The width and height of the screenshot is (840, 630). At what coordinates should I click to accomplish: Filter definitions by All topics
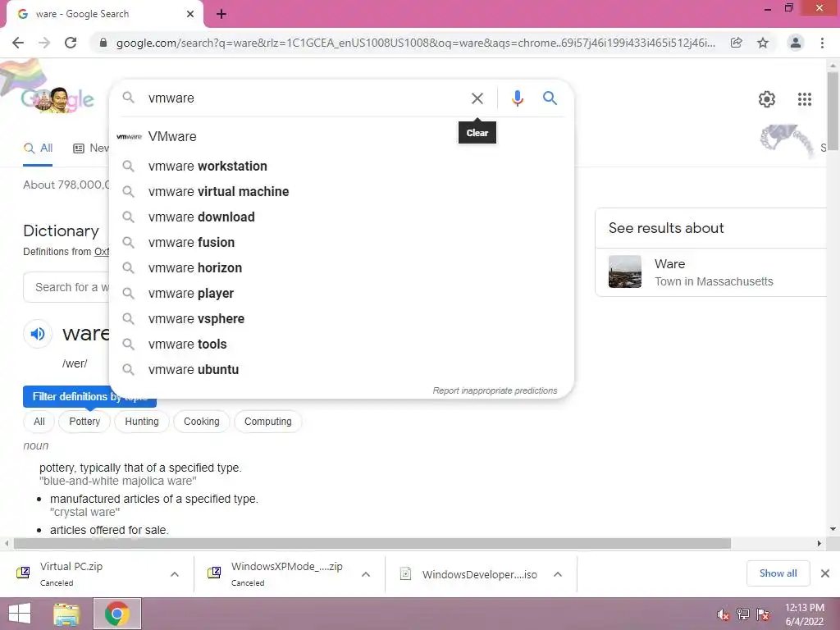tap(39, 422)
